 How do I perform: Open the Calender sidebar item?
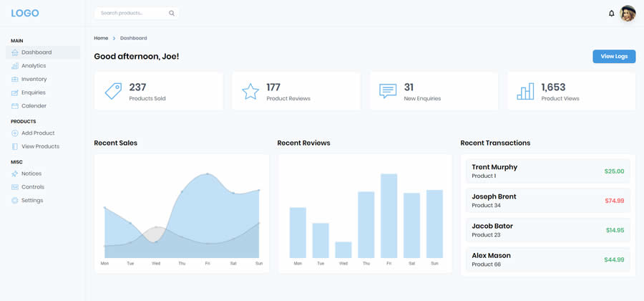click(34, 106)
